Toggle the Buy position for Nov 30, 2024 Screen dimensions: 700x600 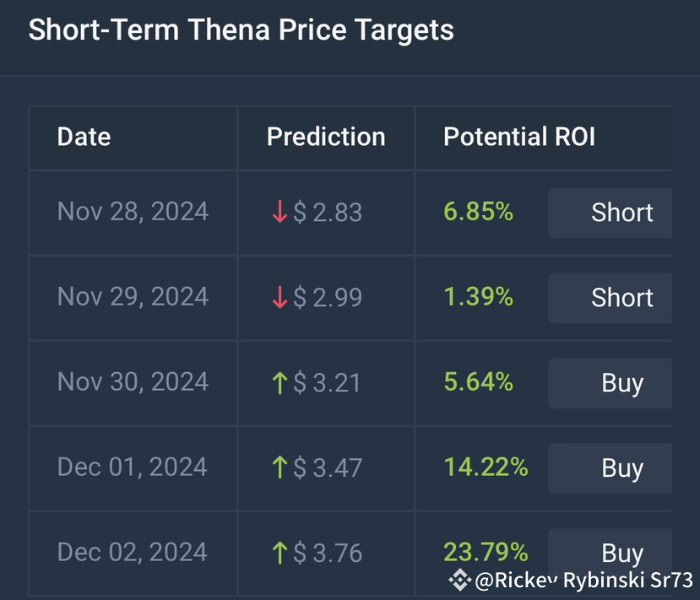pos(610,383)
